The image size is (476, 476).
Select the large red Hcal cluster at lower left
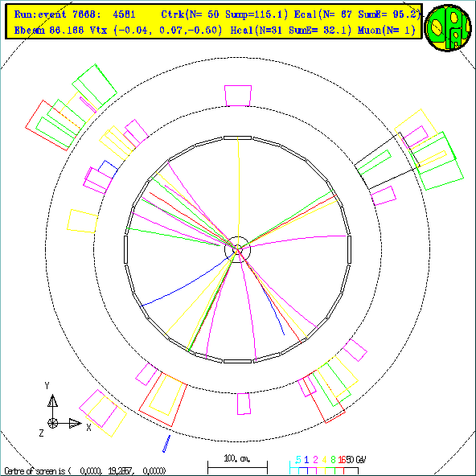(163, 400)
